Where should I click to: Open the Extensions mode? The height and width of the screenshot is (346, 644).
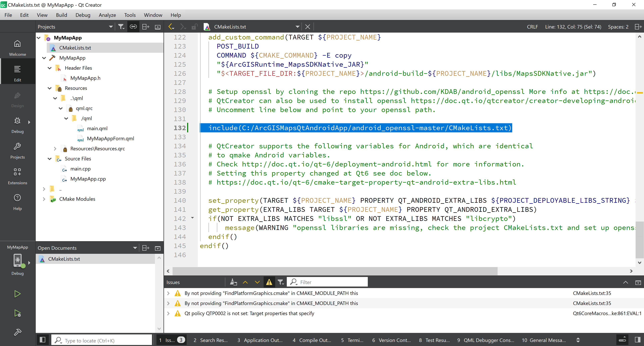click(17, 176)
